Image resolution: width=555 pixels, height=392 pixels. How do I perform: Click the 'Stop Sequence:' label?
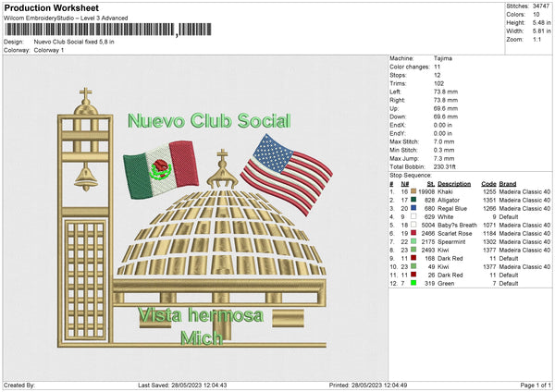pos(411,175)
